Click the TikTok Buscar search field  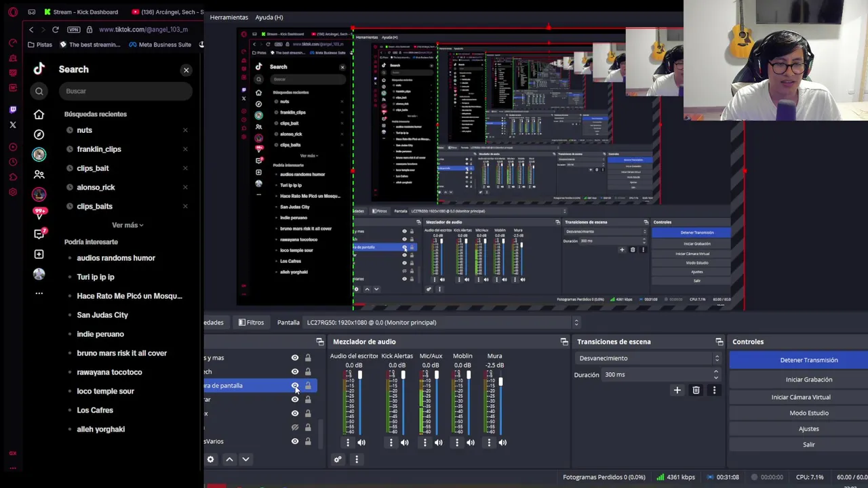click(125, 91)
